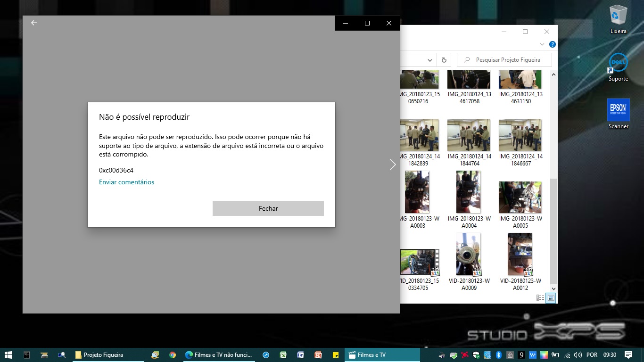Expand the Explorer ribbon chevron

coord(542,44)
